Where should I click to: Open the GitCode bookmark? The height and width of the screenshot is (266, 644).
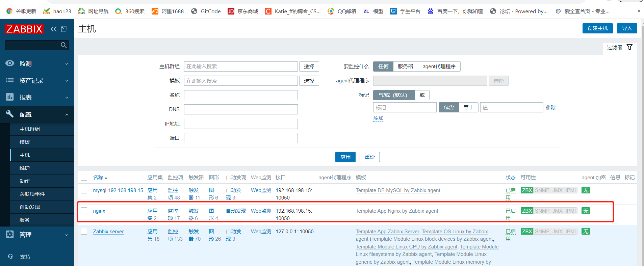point(206,11)
